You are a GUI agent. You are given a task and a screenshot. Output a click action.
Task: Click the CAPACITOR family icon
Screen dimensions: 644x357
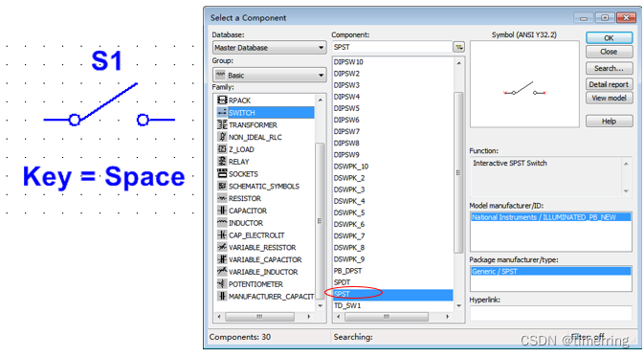pos(222,211)
